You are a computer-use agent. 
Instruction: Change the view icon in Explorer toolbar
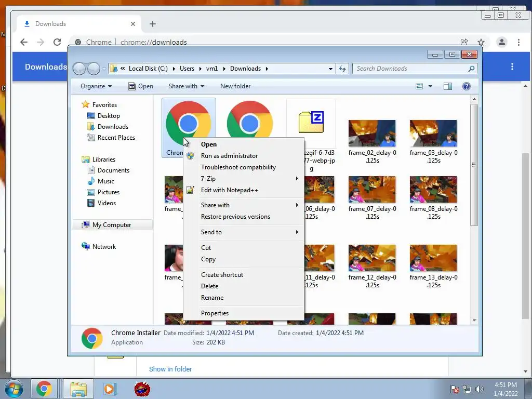tap(419, 86)
